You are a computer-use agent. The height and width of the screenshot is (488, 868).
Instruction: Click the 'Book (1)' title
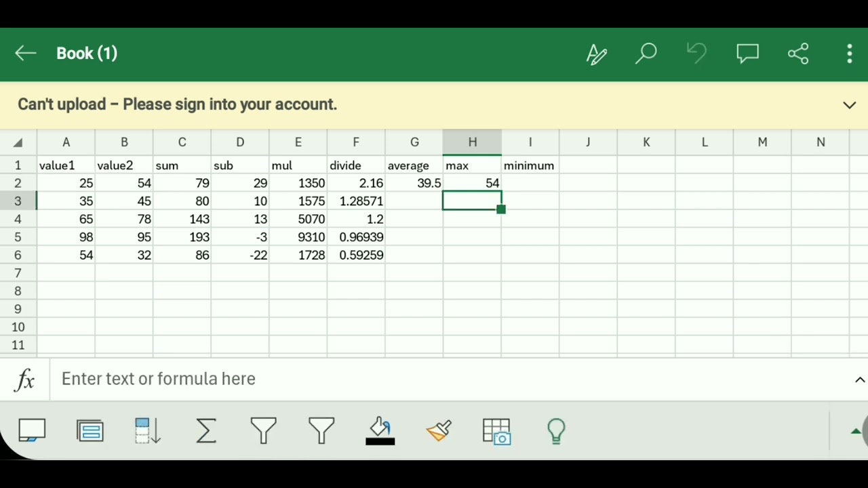[87, 54]
